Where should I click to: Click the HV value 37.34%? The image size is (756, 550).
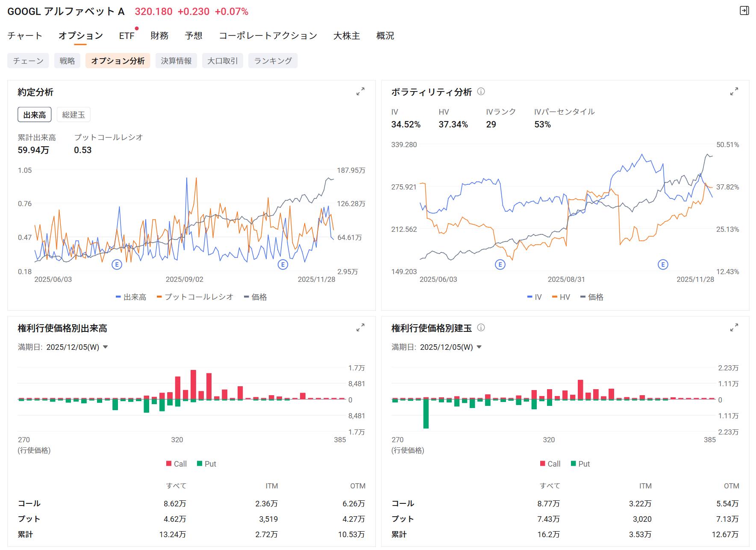[x=453, y=124]
